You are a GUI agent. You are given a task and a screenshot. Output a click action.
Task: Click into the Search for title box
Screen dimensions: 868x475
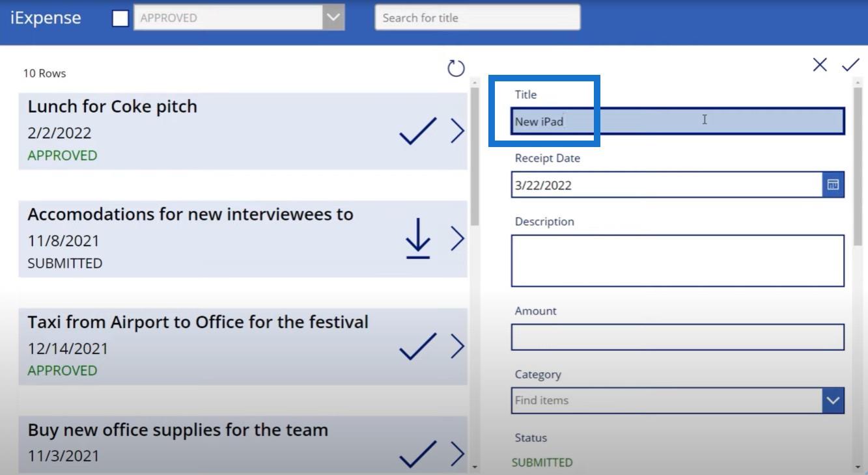(x=477, y=18)
